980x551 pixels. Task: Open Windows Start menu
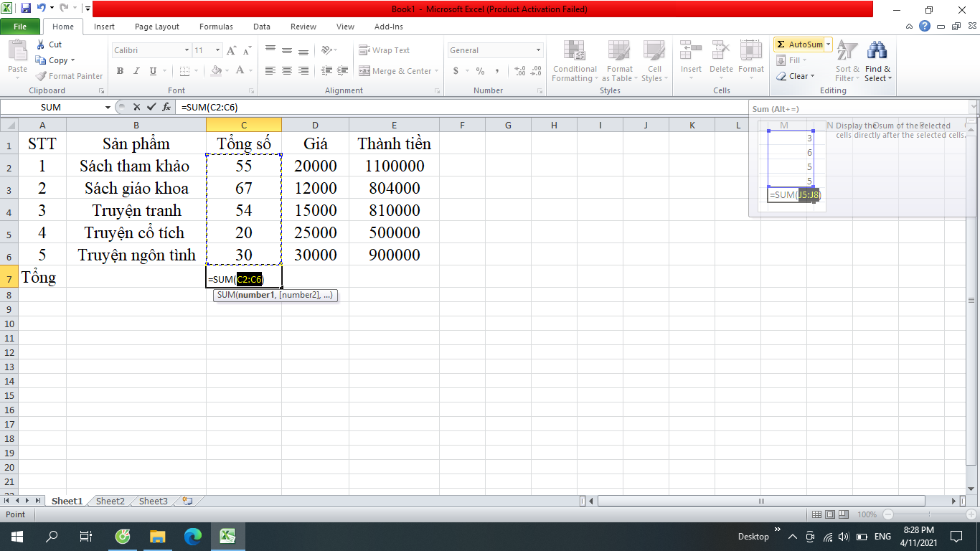[16, 536]
